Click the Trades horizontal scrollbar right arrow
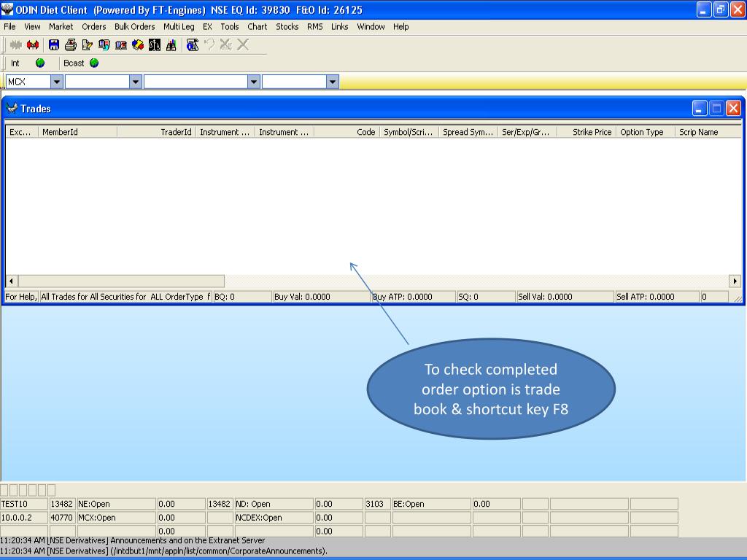 pyautogui.click(x=735, y=281)
